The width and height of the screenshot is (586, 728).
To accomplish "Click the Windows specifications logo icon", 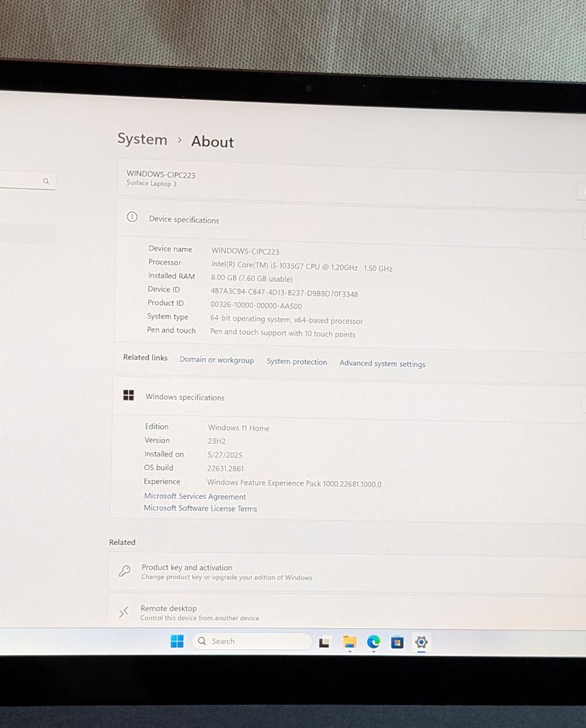I will (x=129, y=395).
